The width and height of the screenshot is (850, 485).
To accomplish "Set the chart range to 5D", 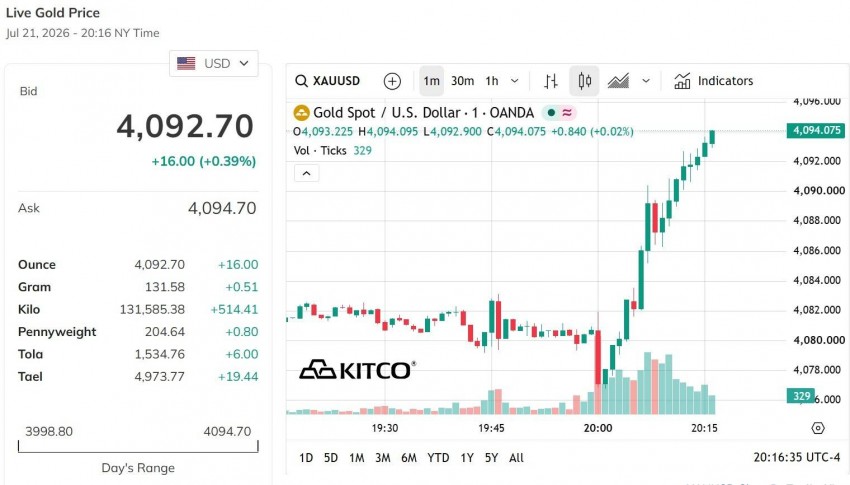I will [331, 458].
